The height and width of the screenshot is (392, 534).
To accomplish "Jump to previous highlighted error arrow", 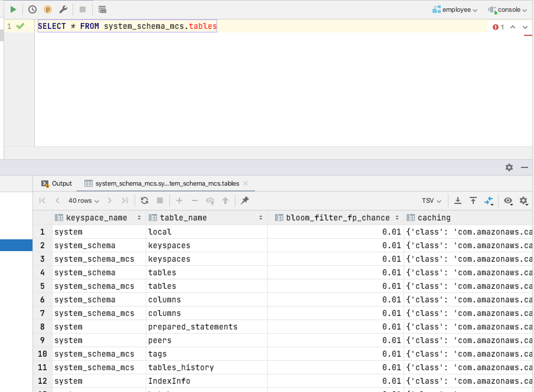I will point(513,27).
